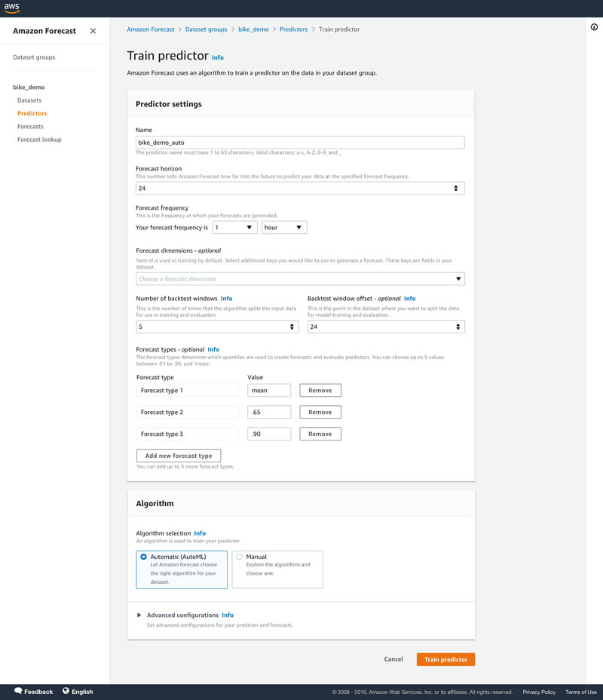
Task: Go to Amazon Forecast breadcrumb link
Action: pyautogui.click(x=151, y=29)
